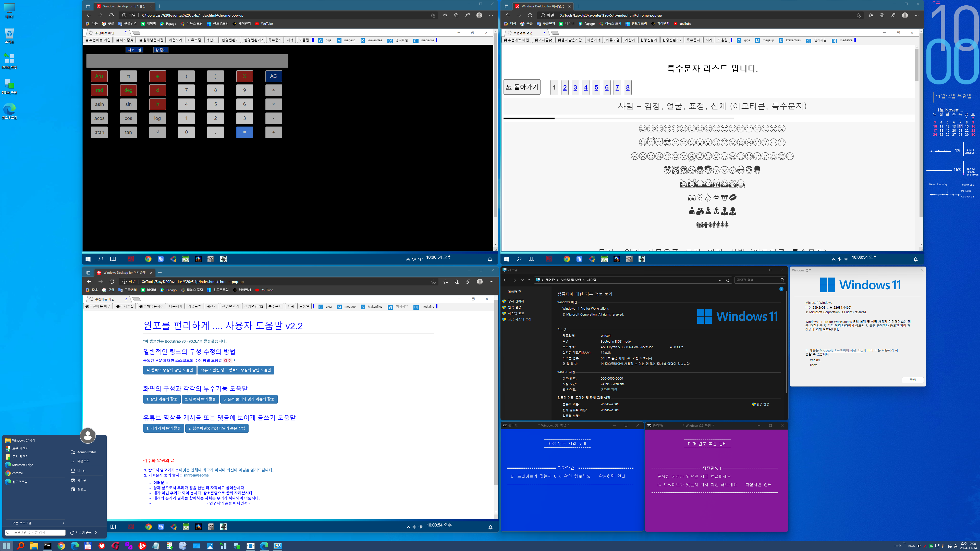
Task: Show hidden tray icons in calculator window's inner taskbar
Action: click(x=408, y=259)
